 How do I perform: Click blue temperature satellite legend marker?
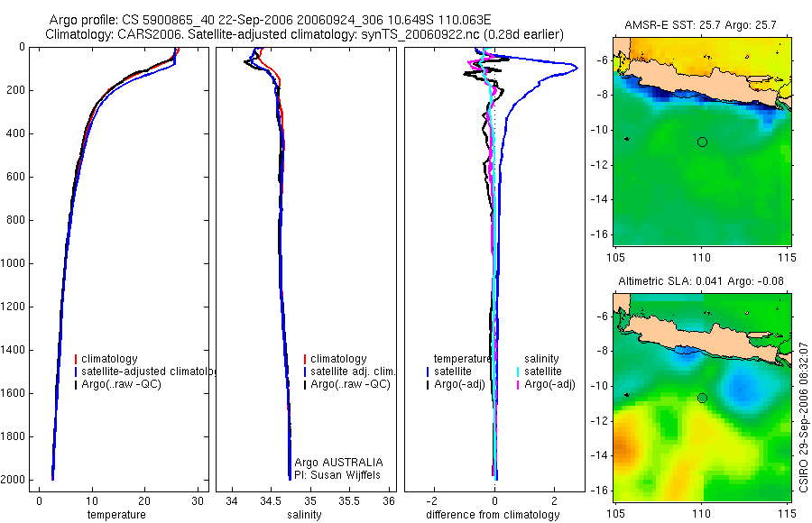coord(428,372)
